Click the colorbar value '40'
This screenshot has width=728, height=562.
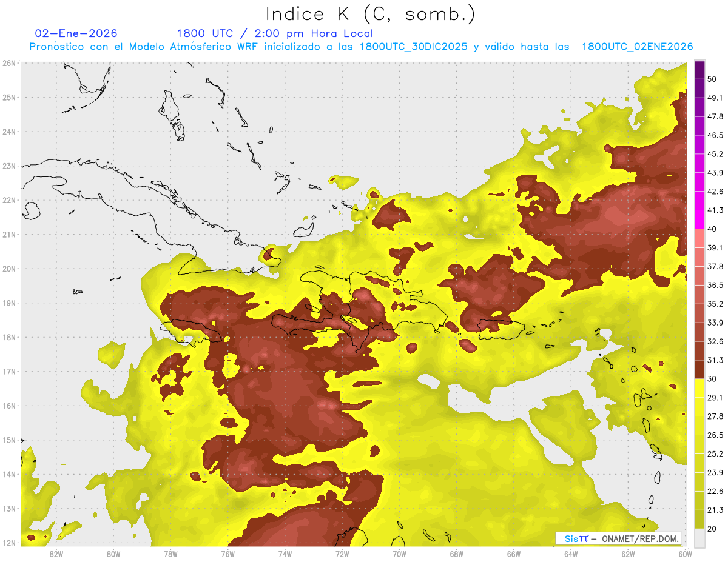point(712,229)
